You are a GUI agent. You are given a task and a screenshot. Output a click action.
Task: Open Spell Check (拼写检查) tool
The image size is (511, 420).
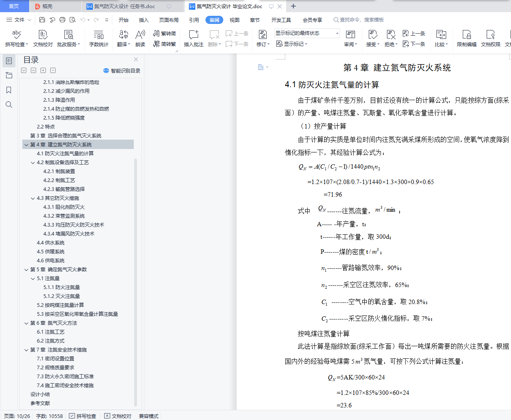[x=17, y=39]
